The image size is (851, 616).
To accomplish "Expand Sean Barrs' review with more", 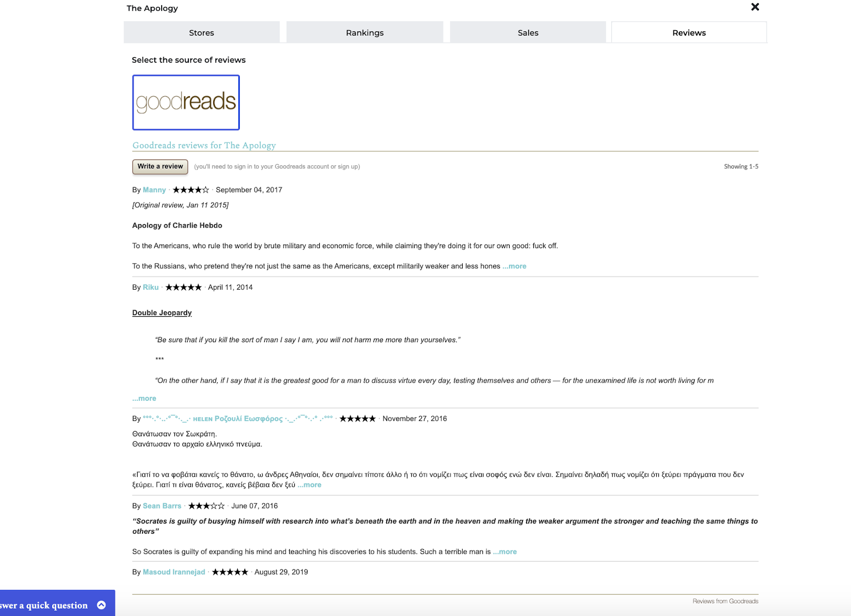I will click(505, 552).
